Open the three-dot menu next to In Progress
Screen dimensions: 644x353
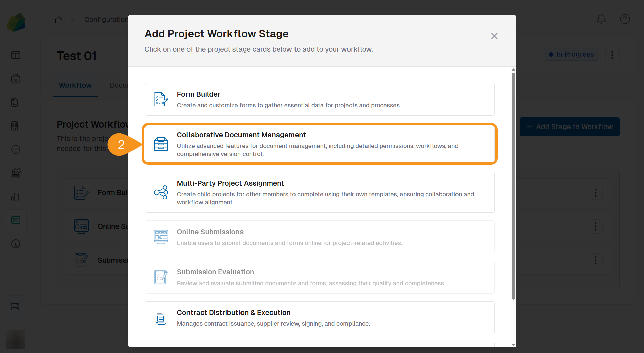pyautogui.click(x=612, y=55)
